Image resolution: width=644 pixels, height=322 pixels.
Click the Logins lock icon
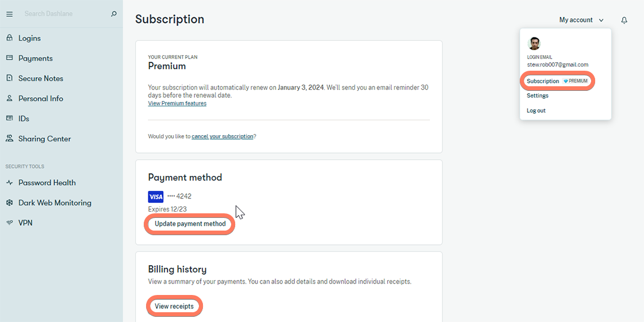[9, 38]
